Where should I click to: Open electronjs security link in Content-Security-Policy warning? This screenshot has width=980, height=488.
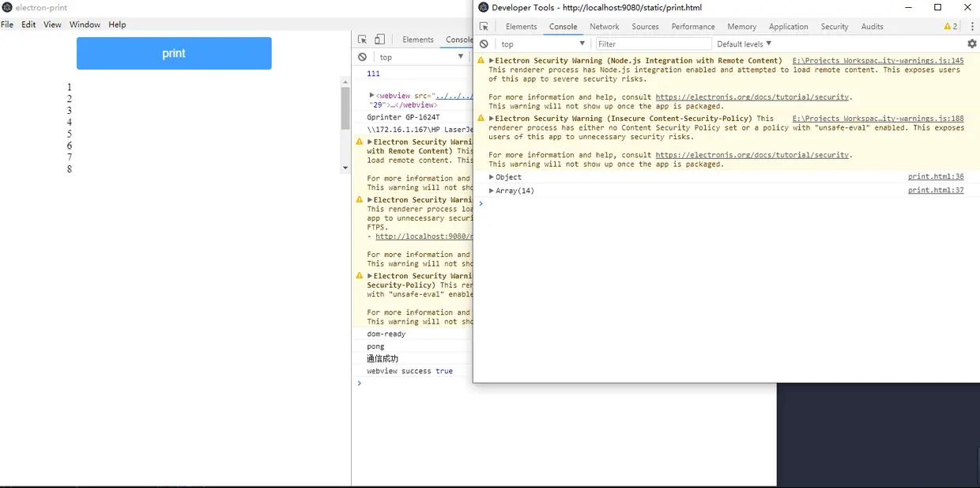752,155
